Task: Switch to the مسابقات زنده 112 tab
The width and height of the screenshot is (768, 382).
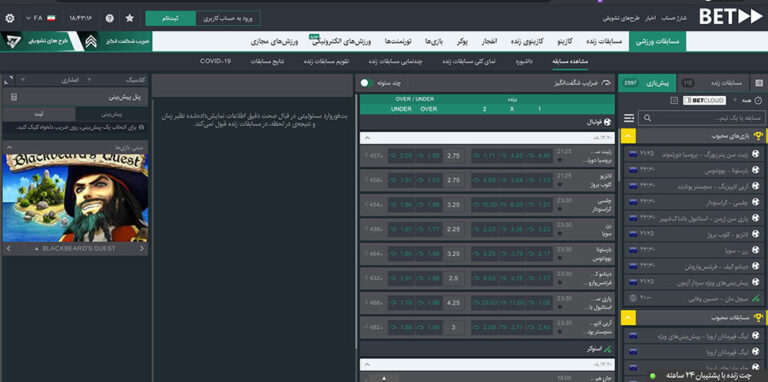Action: point(712,83)
